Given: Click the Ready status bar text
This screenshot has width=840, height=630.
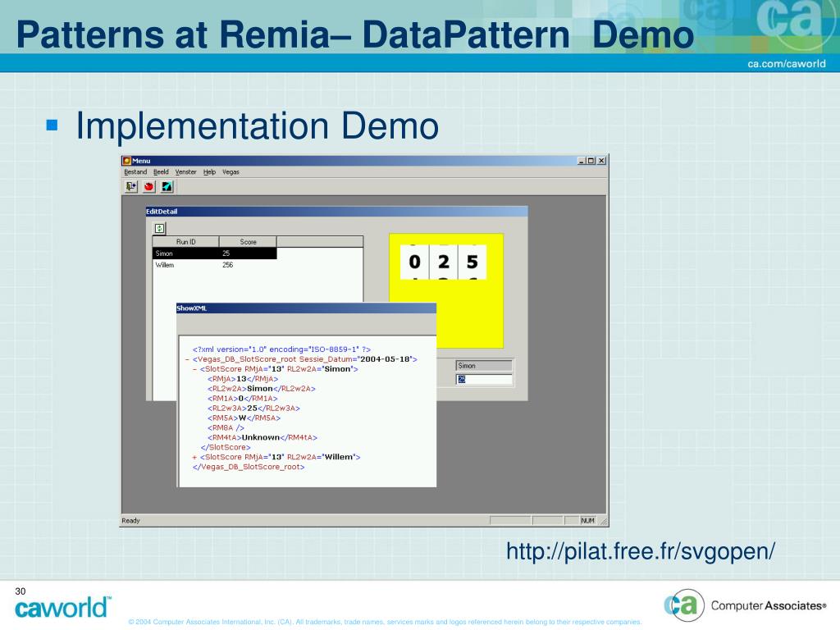Looking at the screenshot, I should pyautogui.click(x=130, y=520).
